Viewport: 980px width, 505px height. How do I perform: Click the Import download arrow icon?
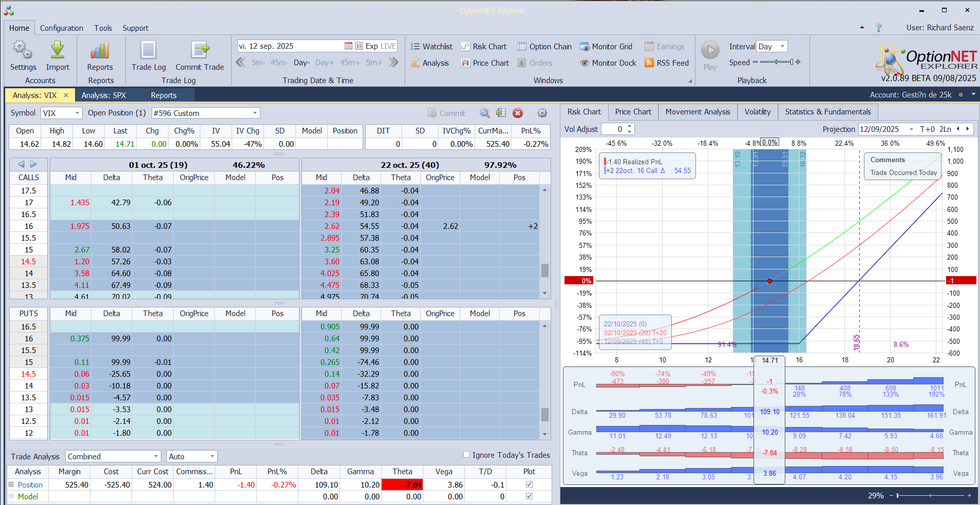point(58,50)
